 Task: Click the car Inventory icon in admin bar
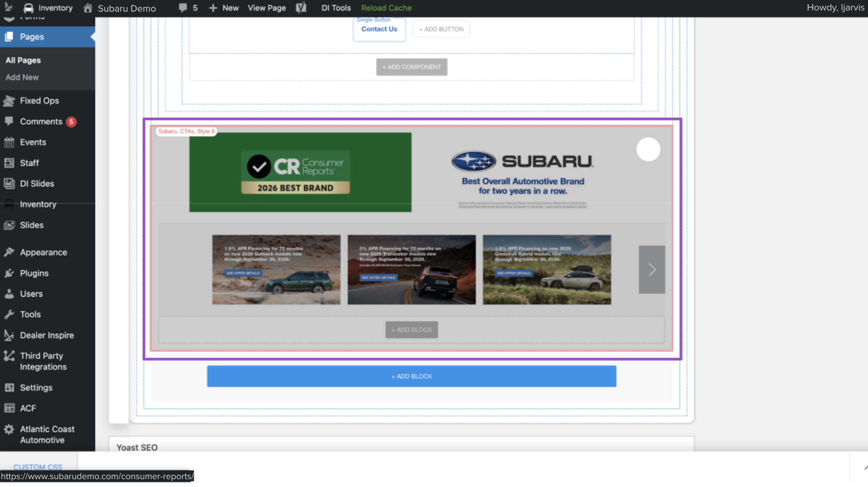click(28, 8)
